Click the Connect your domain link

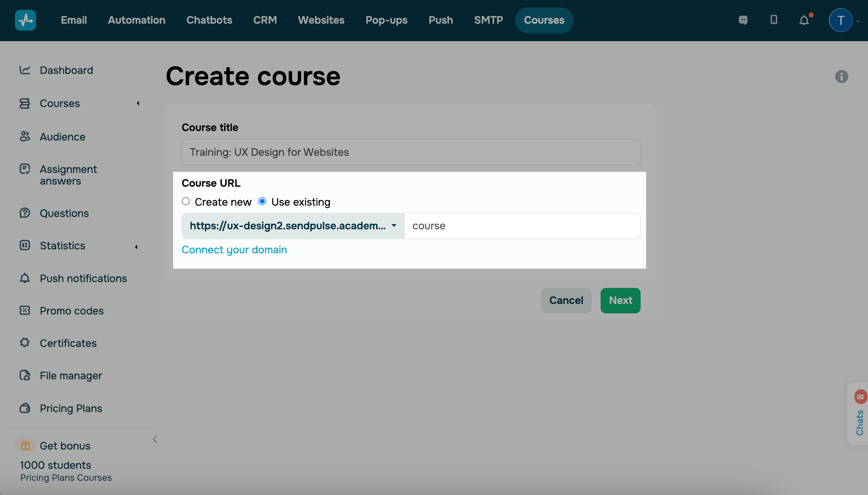[234, 250]
